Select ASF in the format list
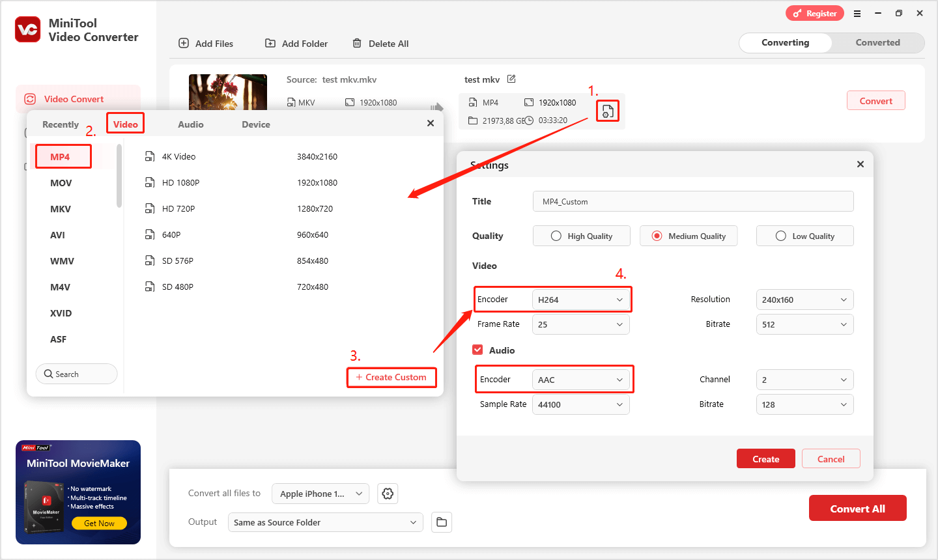 coord(58,339)
